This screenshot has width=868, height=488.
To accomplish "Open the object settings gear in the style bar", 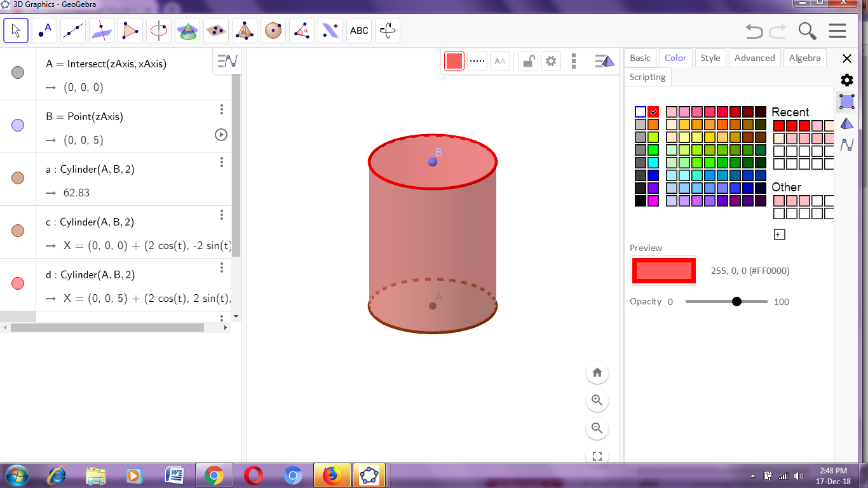I will [550, 60].
